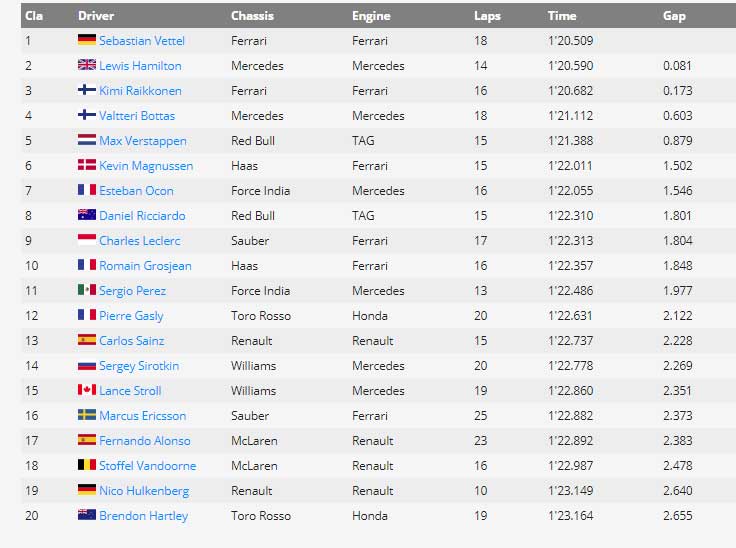Click the Gap column header
The height and width of the screenshot is (548, 736).
[x=674, y=16]
